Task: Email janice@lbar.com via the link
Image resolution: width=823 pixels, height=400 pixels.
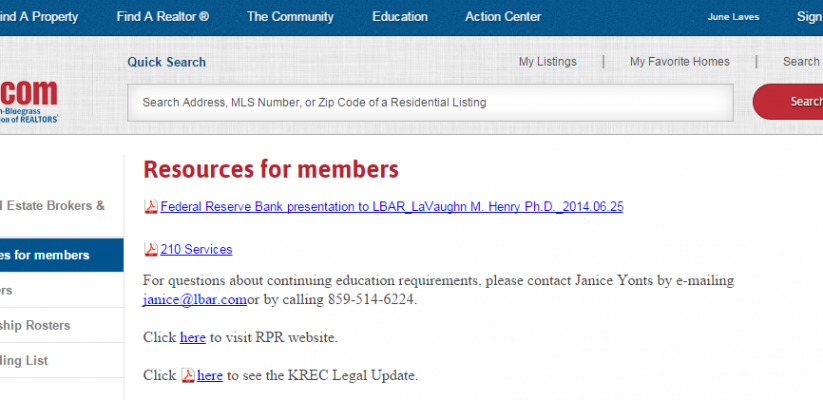Action: point(195,300)
